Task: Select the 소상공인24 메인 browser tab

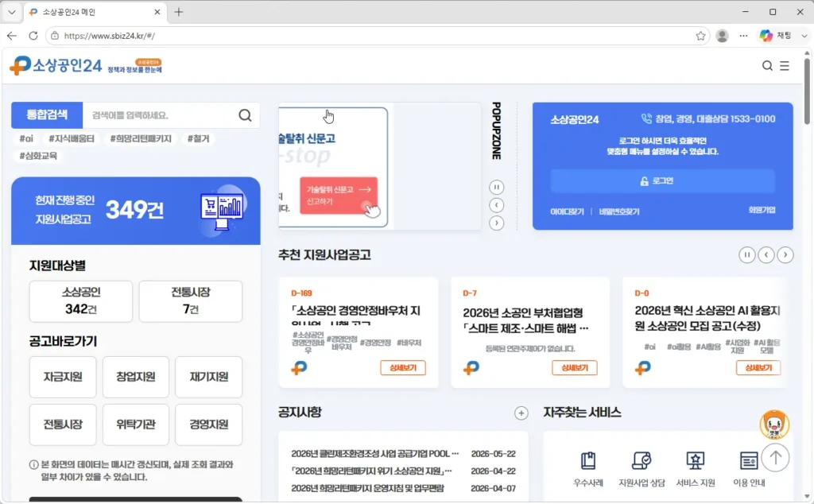Action: click(x=95, y=12)
